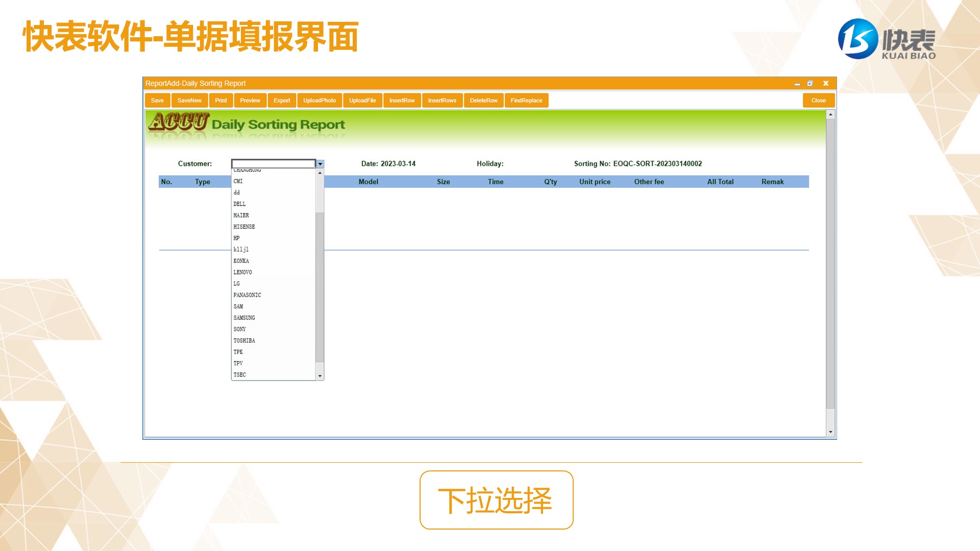Delete a row with DeleteRow
This screenshot has height=551, width=980.
point(484,101)
